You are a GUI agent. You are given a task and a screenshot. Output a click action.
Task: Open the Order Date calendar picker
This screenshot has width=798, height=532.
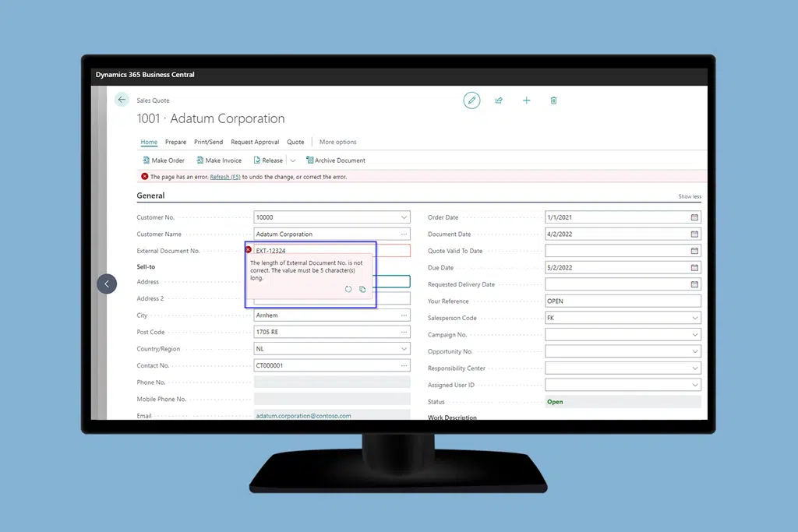click(x=694, y=217)
